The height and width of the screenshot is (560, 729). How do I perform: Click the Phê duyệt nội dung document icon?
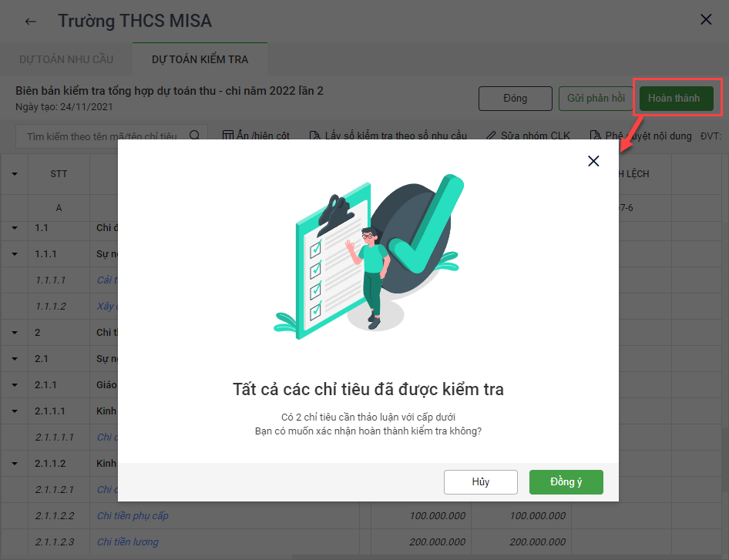pyautogui.click(x=595, y=136)
